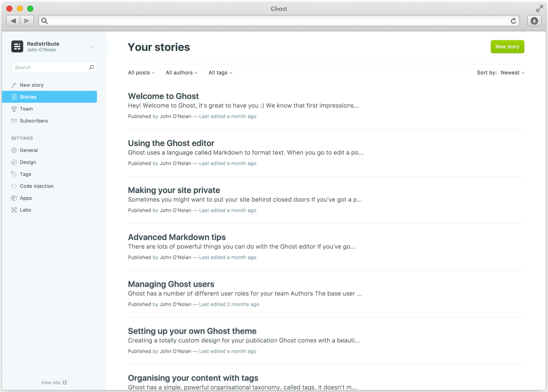Click the external link icon beside View site
The height and width of the screenshot is (392, 548).
[x=65, y=382]
